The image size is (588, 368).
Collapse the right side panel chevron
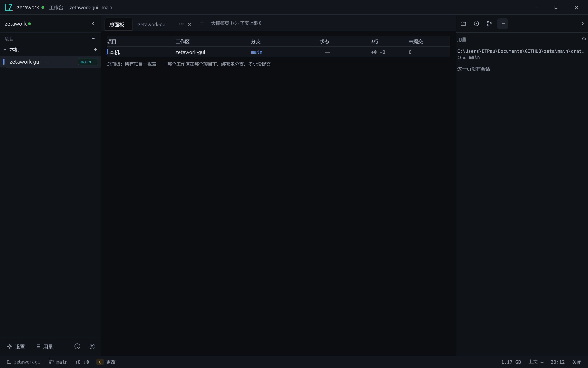pyautogui.click(x=582, y=24)
